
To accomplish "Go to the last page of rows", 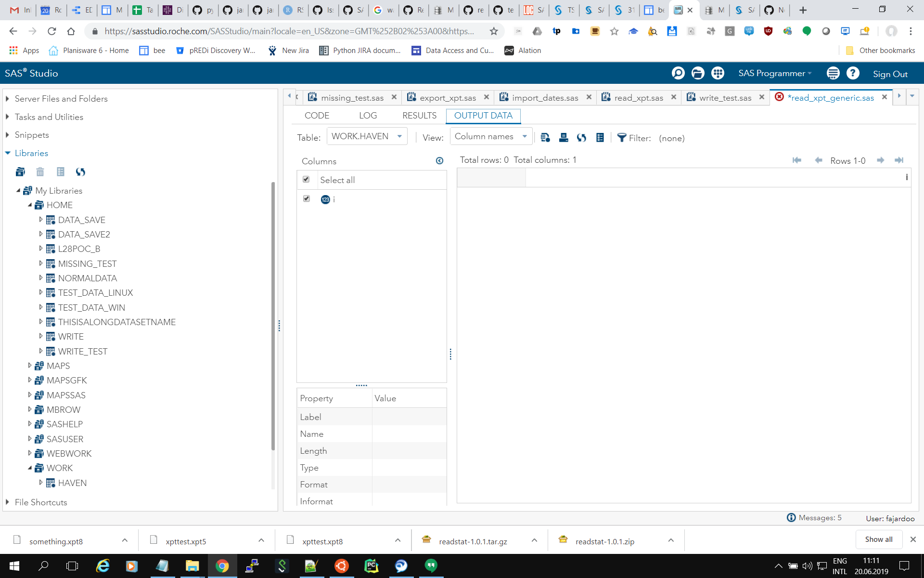I will (x=899, y=160).
